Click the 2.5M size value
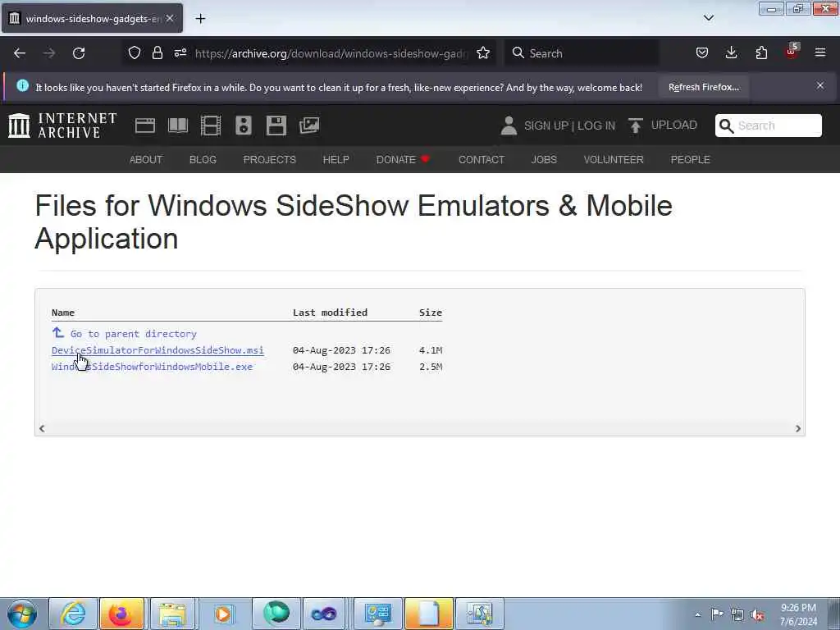Viewport: 840px width, 630px height. 430,367
